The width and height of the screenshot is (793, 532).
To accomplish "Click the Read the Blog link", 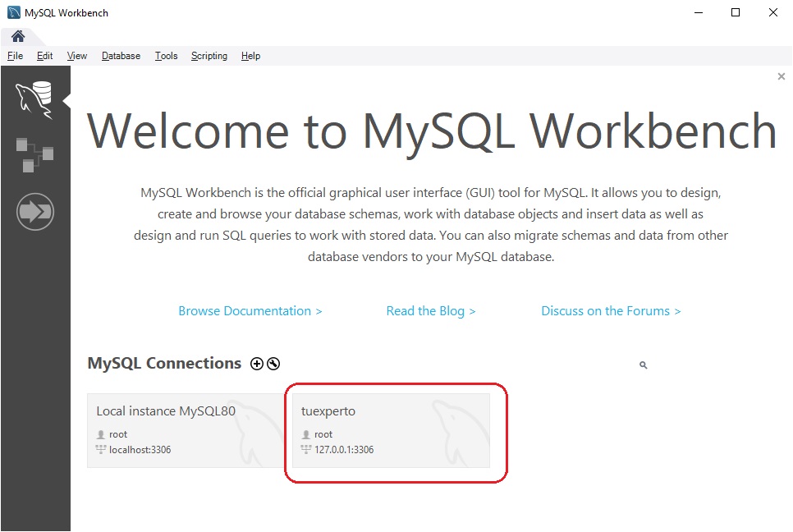I will pyautogui.click(x=431, y=311).
